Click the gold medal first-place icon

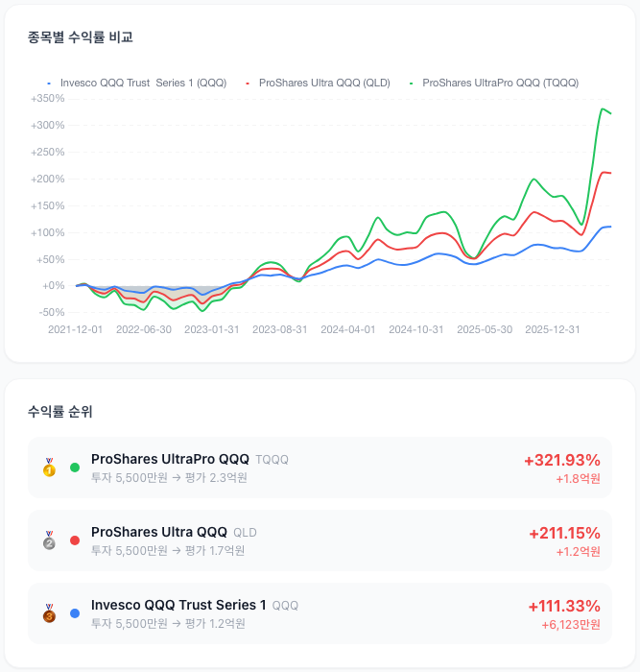(x=49, y=468)
